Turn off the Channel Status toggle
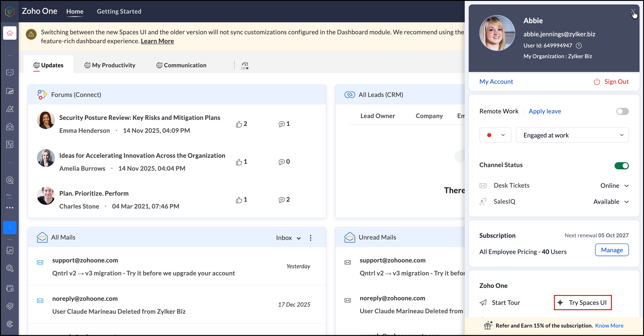The width and height of the screenshot is (644, 336). click(621, 165)
